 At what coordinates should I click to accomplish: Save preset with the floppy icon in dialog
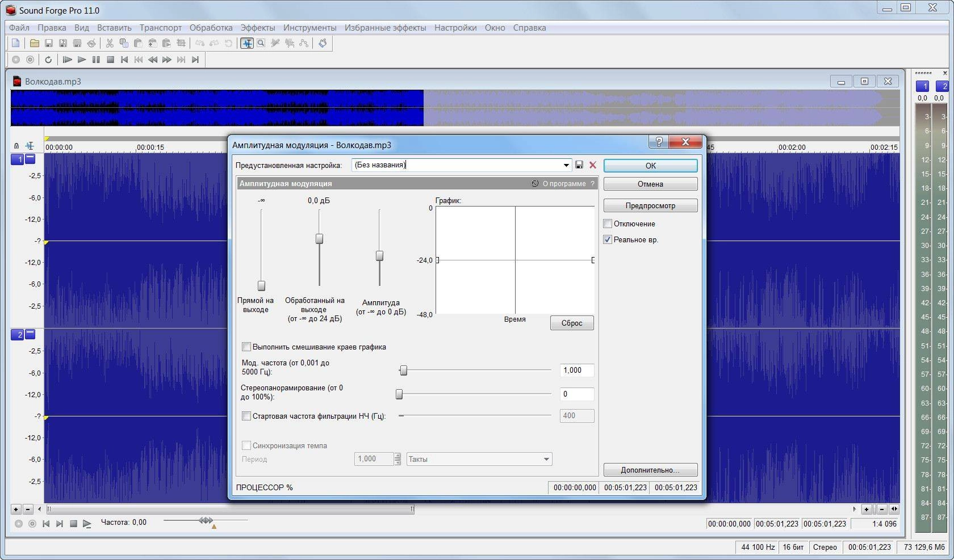(579, 165)
